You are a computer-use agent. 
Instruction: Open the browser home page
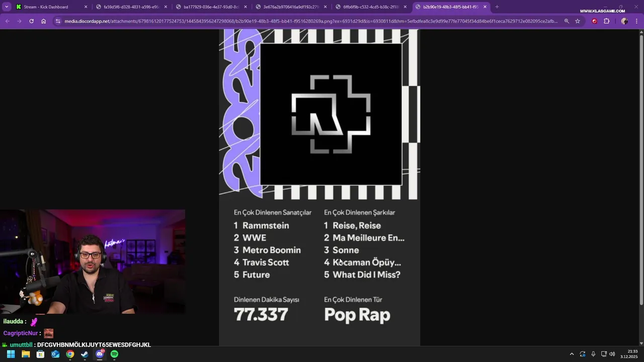(44, 21)
